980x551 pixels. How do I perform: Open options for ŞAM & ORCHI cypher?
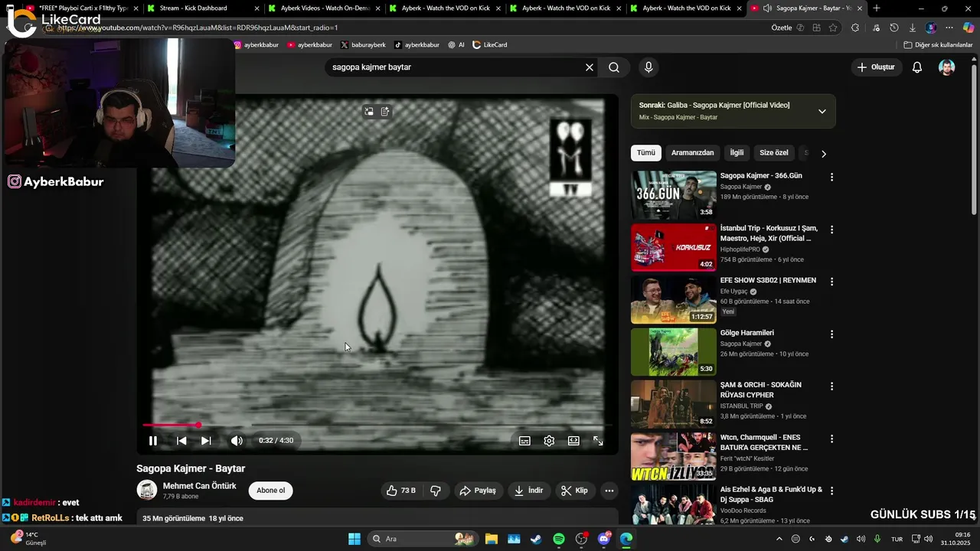click(x=831, y=386)
